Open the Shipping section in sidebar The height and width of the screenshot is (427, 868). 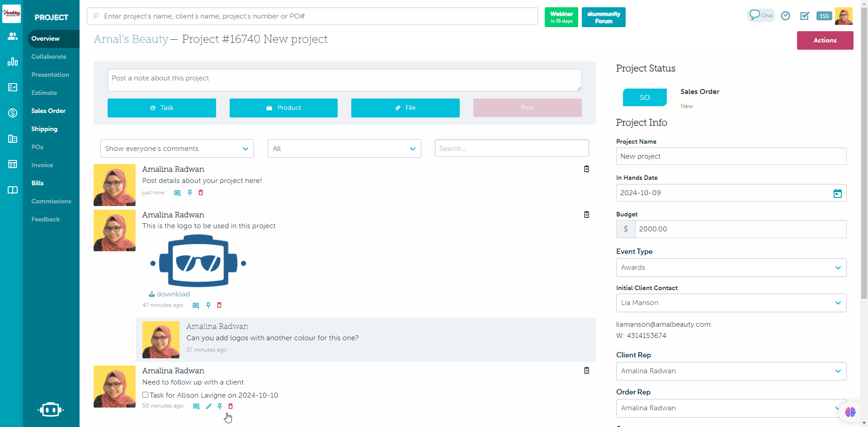click(44, 129)
